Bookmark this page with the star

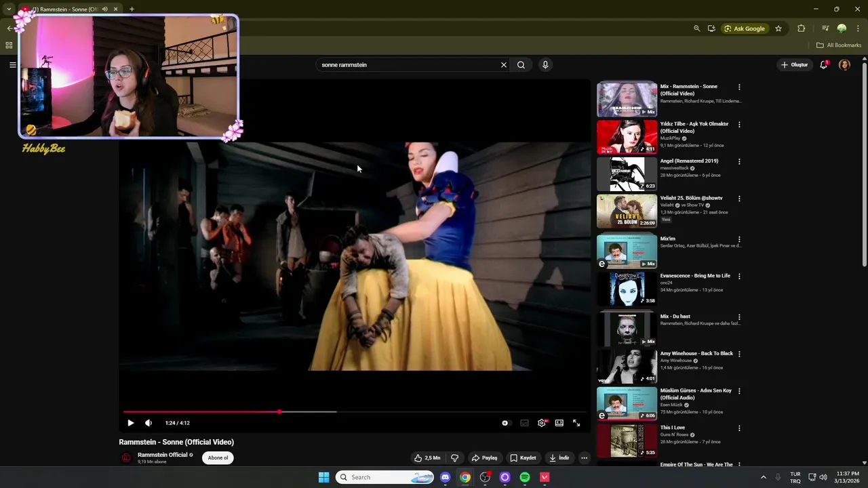tap(778, 28)
